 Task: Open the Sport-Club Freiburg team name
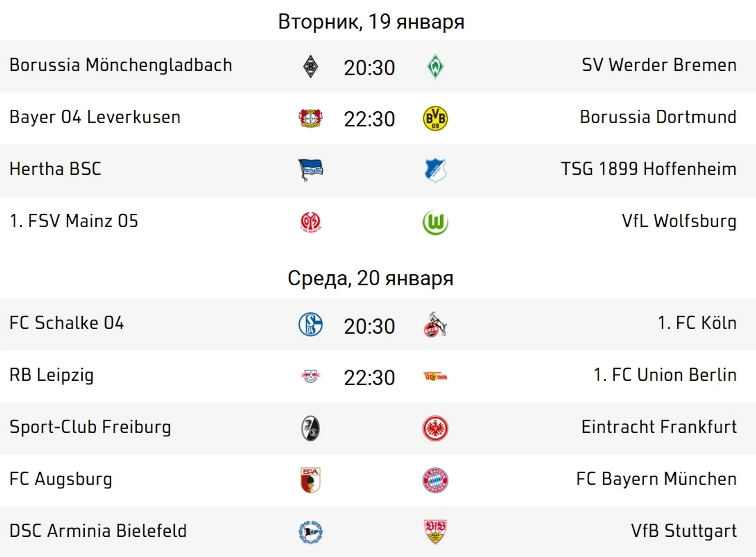pyautogui.click(x=90, y=427)
